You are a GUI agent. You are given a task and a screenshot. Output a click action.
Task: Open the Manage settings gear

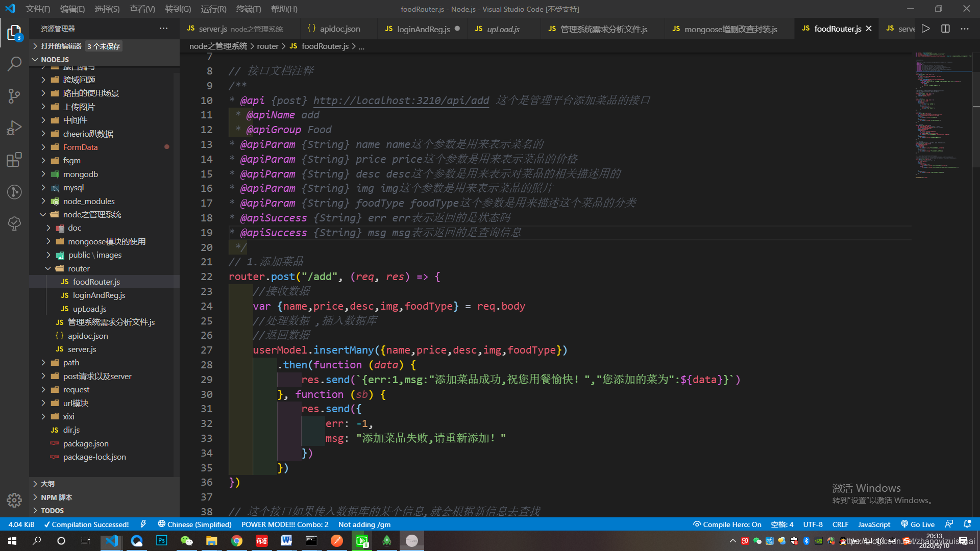click(x=14, y=500)
